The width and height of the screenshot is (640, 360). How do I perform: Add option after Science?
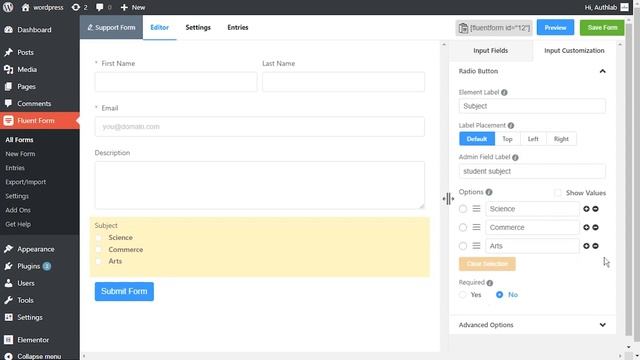coord(586,209)
